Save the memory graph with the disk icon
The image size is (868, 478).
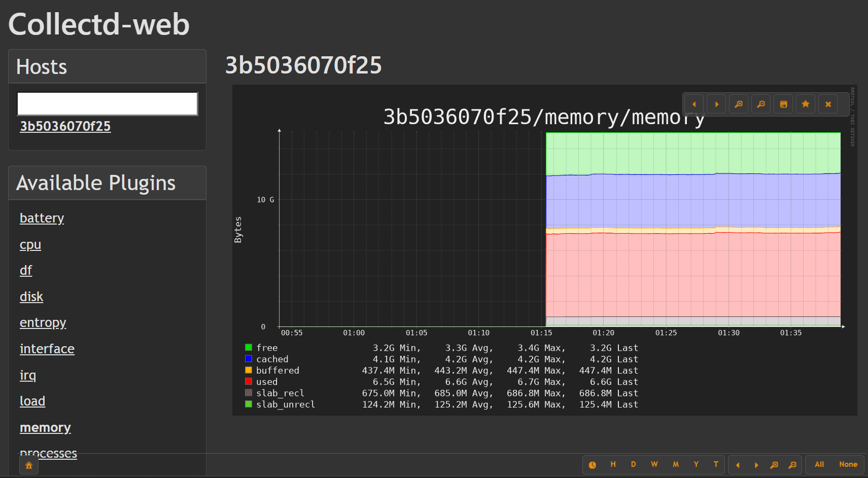tap(783, 104)
